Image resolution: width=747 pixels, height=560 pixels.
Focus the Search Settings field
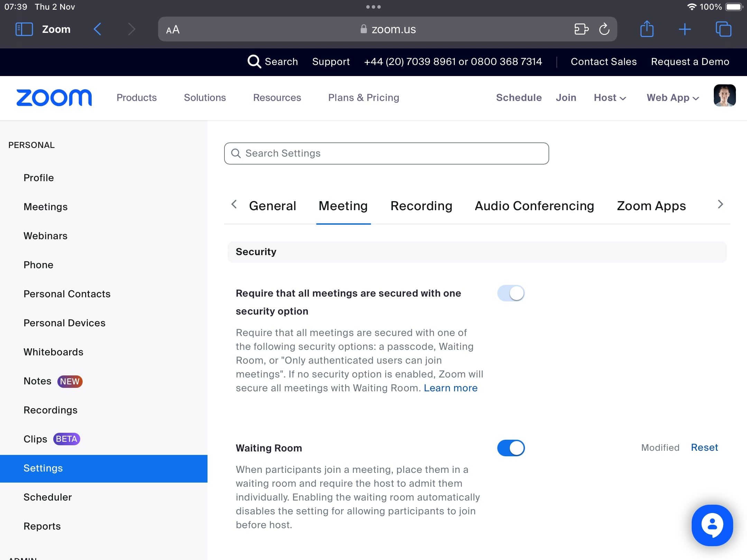point(386,153)
